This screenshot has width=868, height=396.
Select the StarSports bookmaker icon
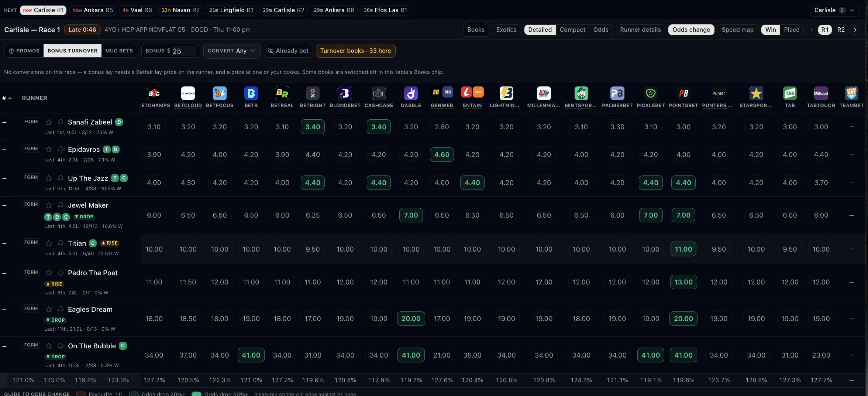tap(756, 93)
